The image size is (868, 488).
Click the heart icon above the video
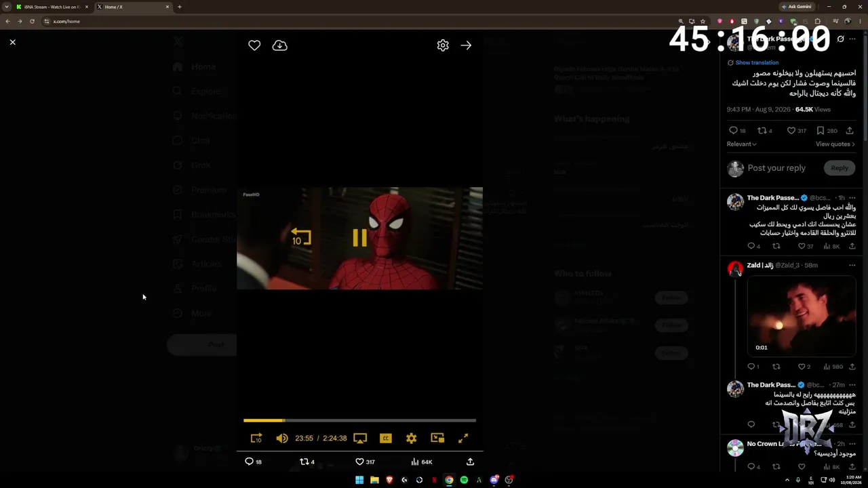tap(254, 45)
